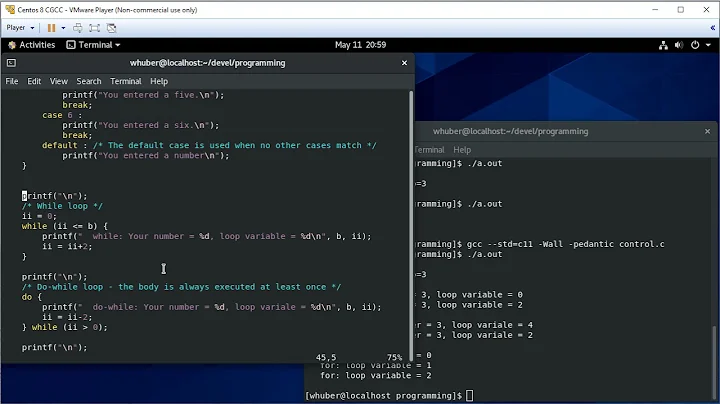This screenshot has height=404, width=720.
Task: Open the View menu
Action: pyautogui.click(x=59, y=81)
